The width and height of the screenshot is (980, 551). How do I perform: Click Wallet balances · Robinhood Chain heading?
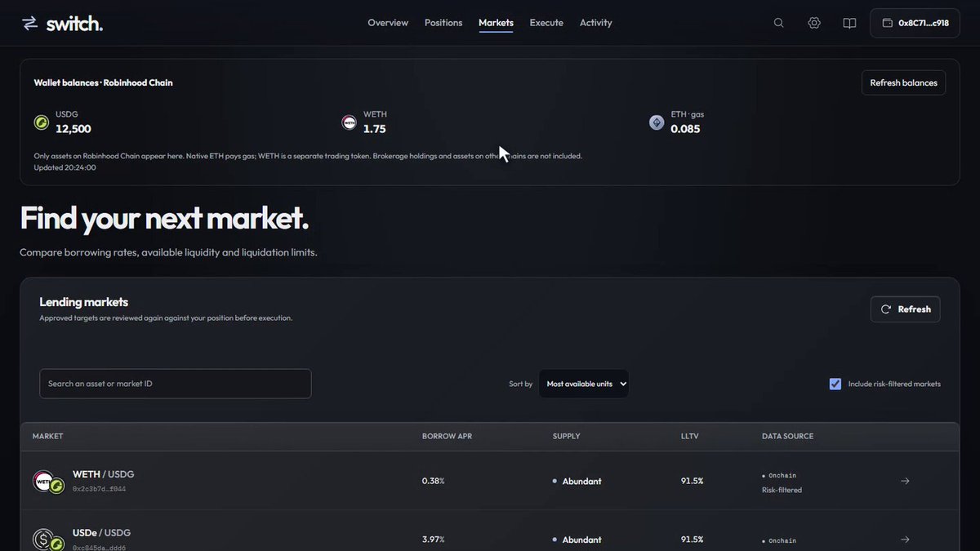[x=103, y=82]
